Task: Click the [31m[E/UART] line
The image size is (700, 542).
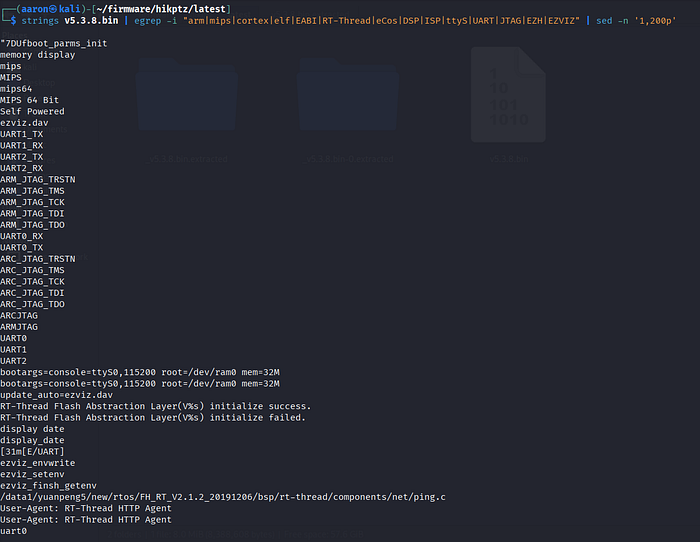Action: click(x=32, y=452)
